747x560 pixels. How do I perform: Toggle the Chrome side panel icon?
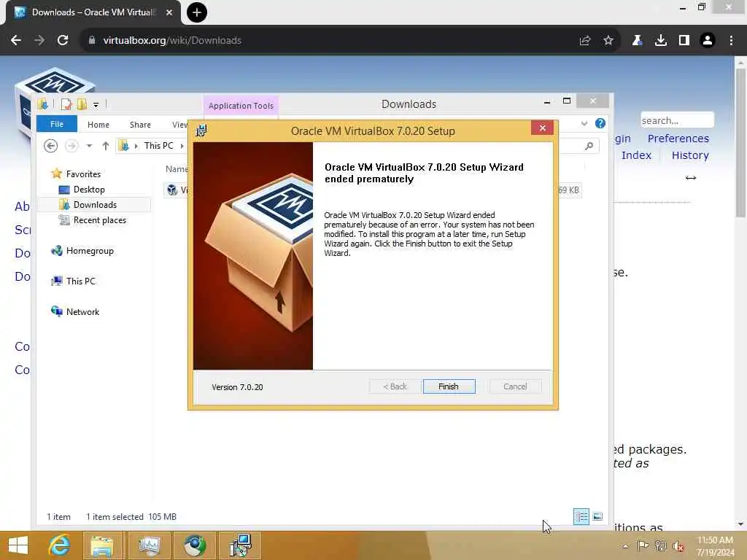[x=684, y=41]
